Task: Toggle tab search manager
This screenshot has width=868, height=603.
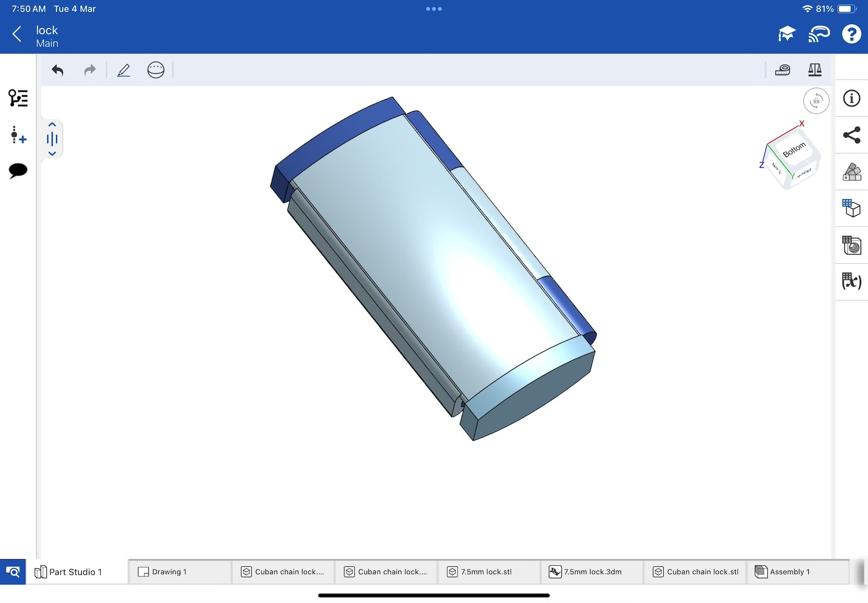Action: pyautogui.click(x=13, y=572)
